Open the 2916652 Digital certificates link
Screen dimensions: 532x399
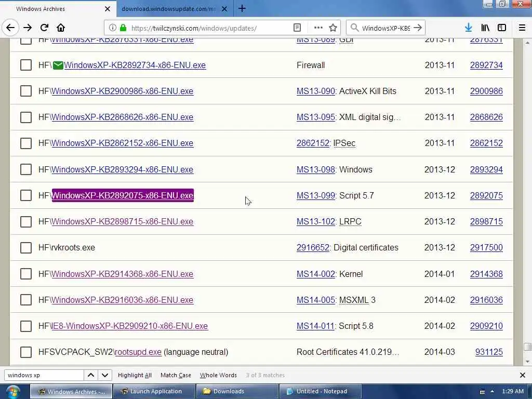click(313, 248)
